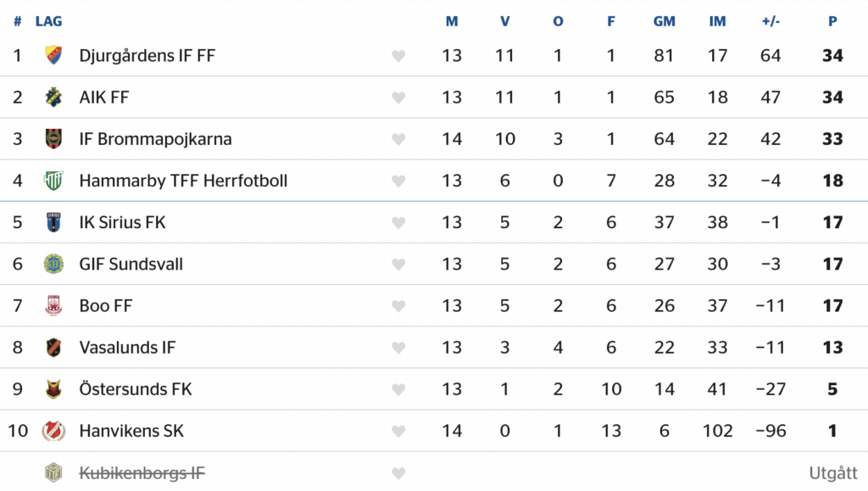Click the struck-through Kubikenborgs IF name
Image resolution: width=868 pixels, height=491 pixels.
(142, 472)
